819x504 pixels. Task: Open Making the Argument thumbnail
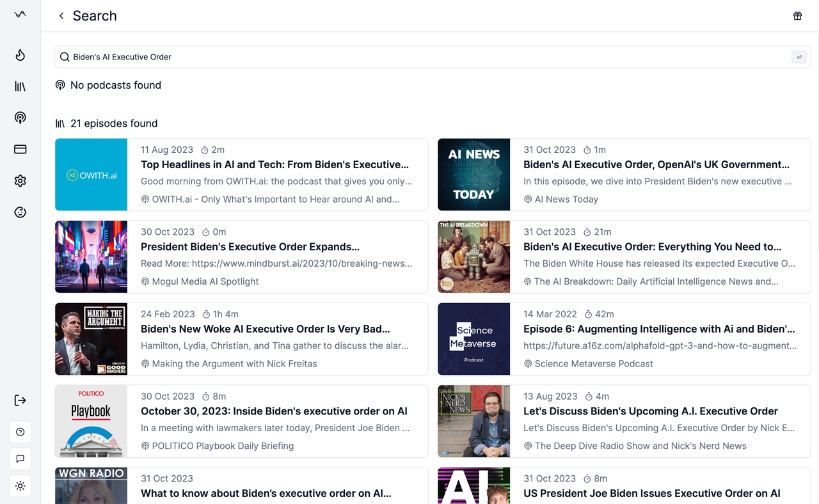click(91, 339)
